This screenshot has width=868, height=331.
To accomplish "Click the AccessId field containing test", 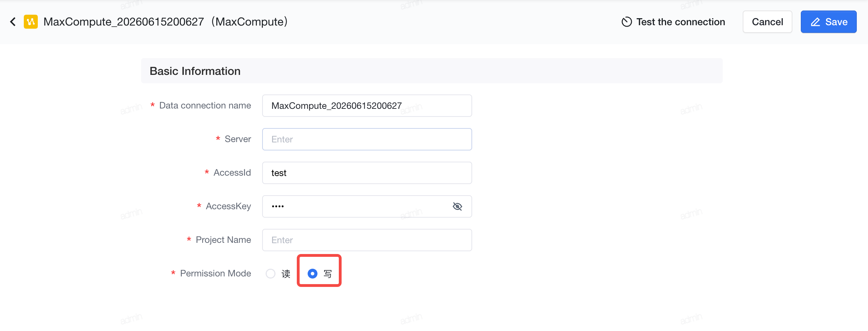I will (x=367, y=173).
